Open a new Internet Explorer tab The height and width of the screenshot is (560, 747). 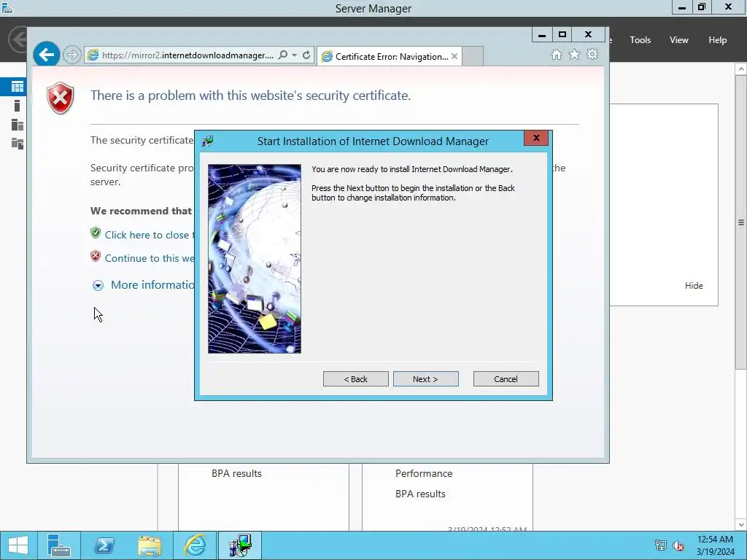click(473, 56)
